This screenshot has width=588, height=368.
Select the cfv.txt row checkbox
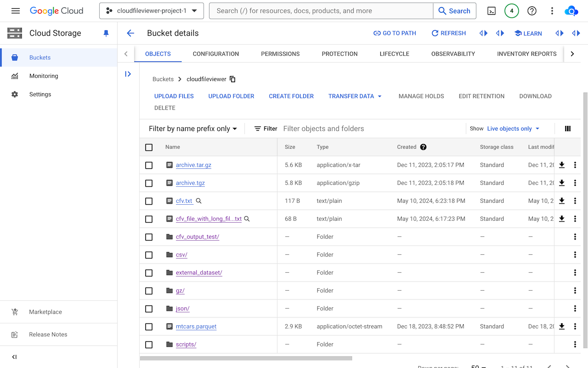pos(149,201)
